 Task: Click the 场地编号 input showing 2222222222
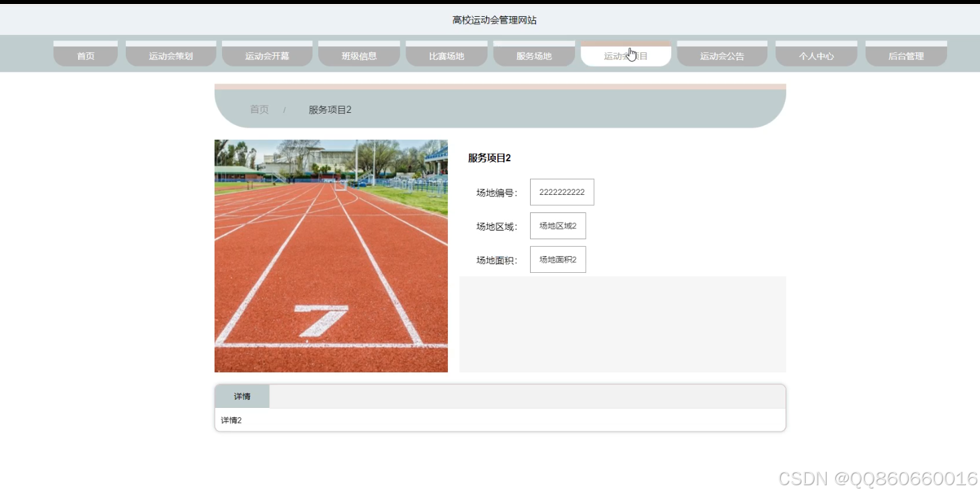point(562,192)
